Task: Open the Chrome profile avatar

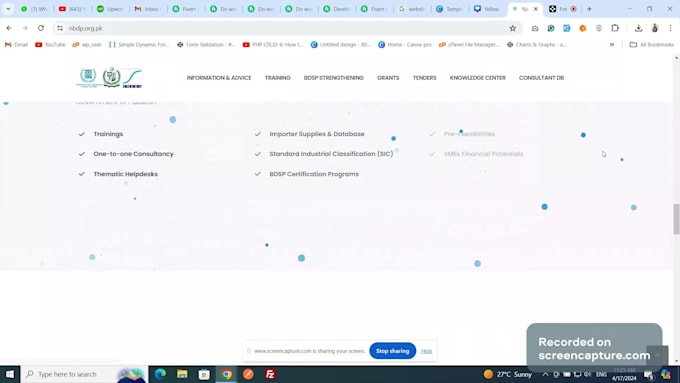Action: click(654, 28)
